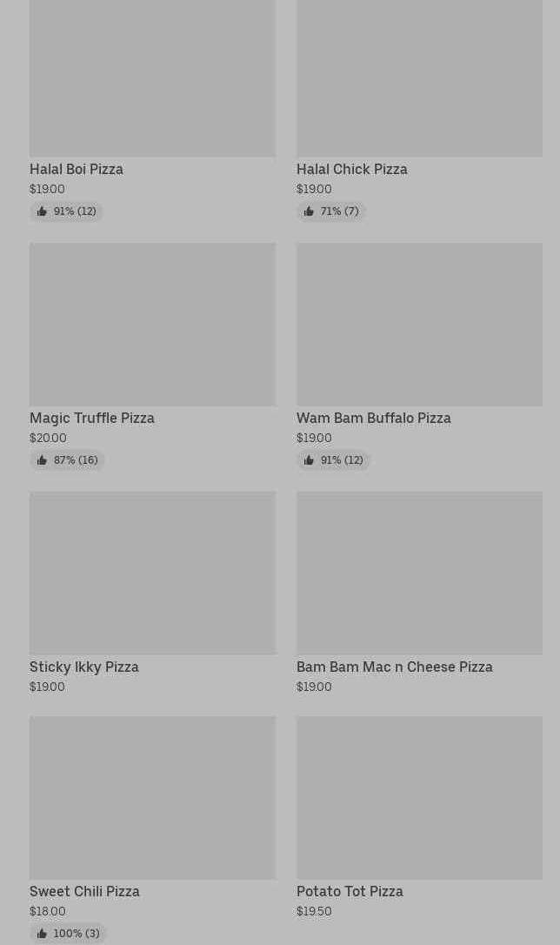Select Magic Truffle Pizza title
The height and width of the screenshot is (945, 560).
tap(92, 418)
